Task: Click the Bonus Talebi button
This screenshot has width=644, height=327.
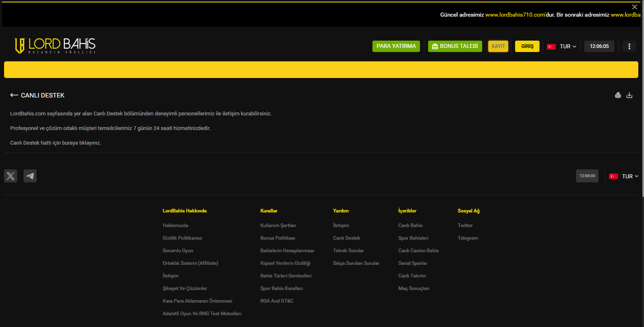Action: point(455,46)
